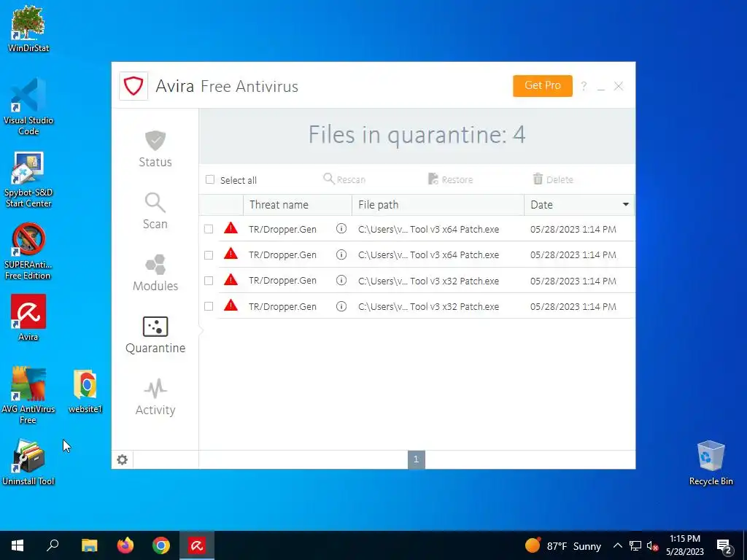Select first TR/Dropper.Gen threat name
Viewport: 747px width, 560px height.
pos(282,229)
